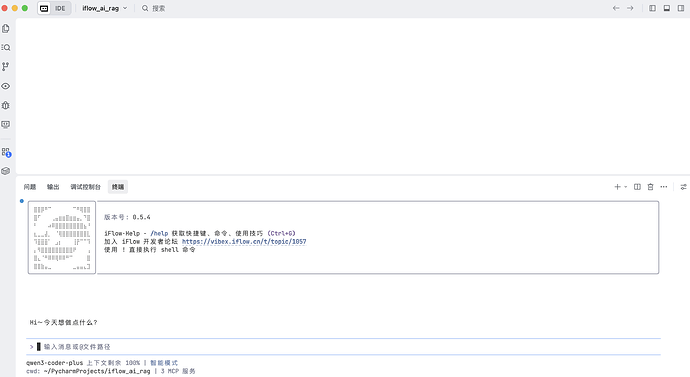
Task: Click the Hi~今天想做点什么? greeting text
Action: [63, 322]
